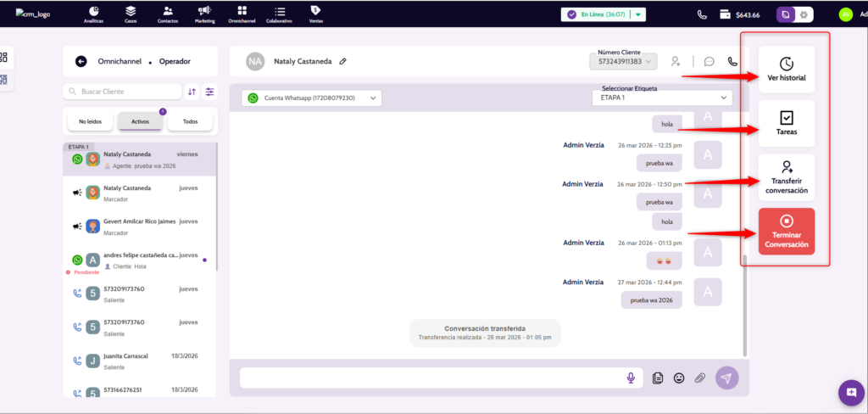
Task: Click the back arrow next to Omnichannel
Action: click(81, 61)
